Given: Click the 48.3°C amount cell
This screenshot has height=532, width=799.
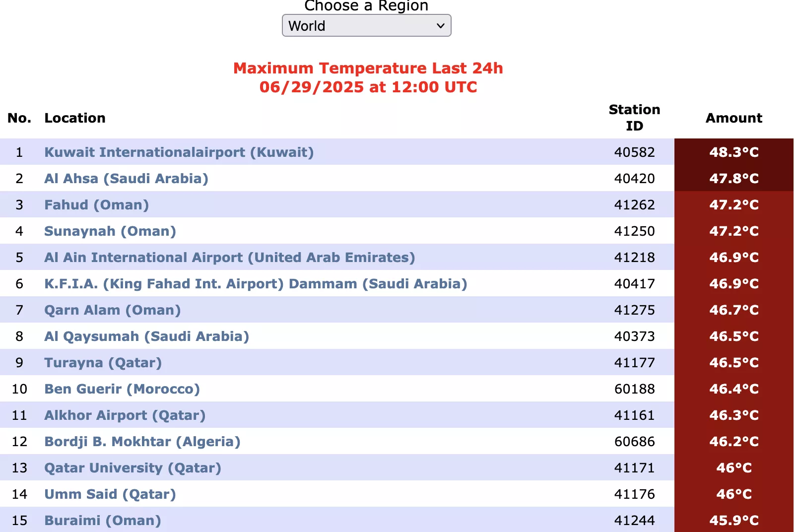Looking at the screenshot, I should (x=733, y=152).
